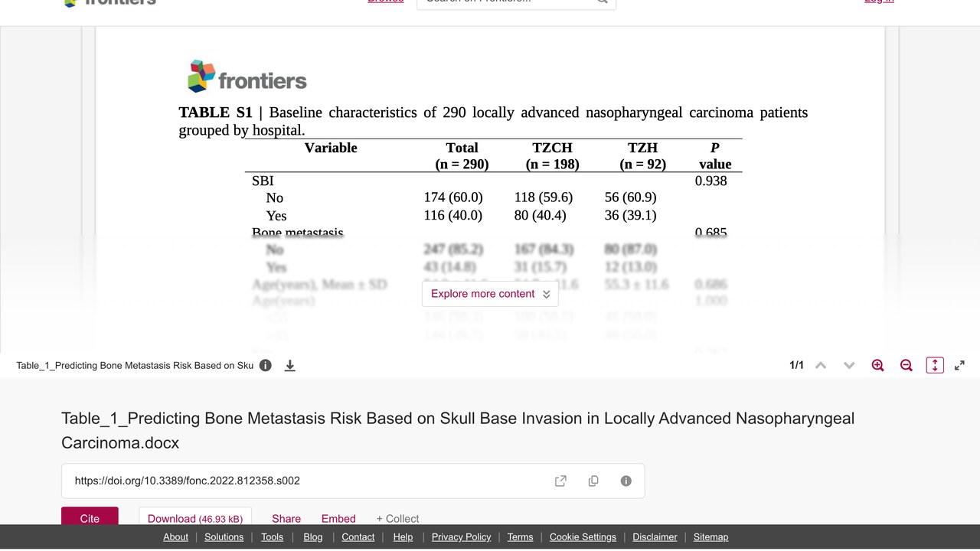Open file info icon beside Table_1 file name

click(266, 366)
